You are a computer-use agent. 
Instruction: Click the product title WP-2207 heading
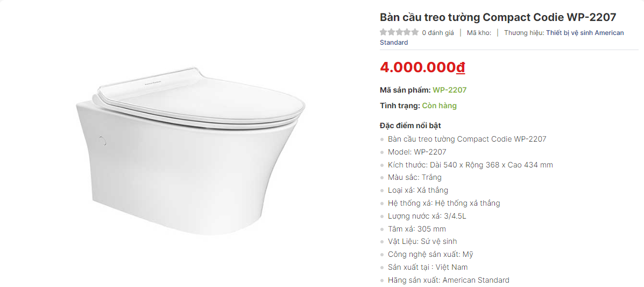click(x=498, y=17)
